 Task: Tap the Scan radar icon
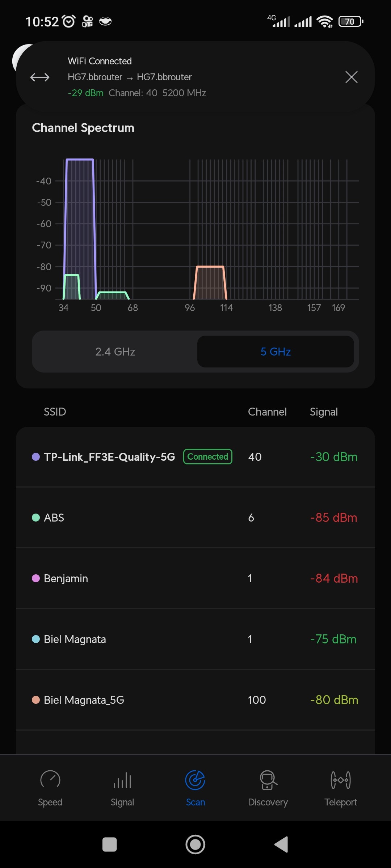pos(195,780)
